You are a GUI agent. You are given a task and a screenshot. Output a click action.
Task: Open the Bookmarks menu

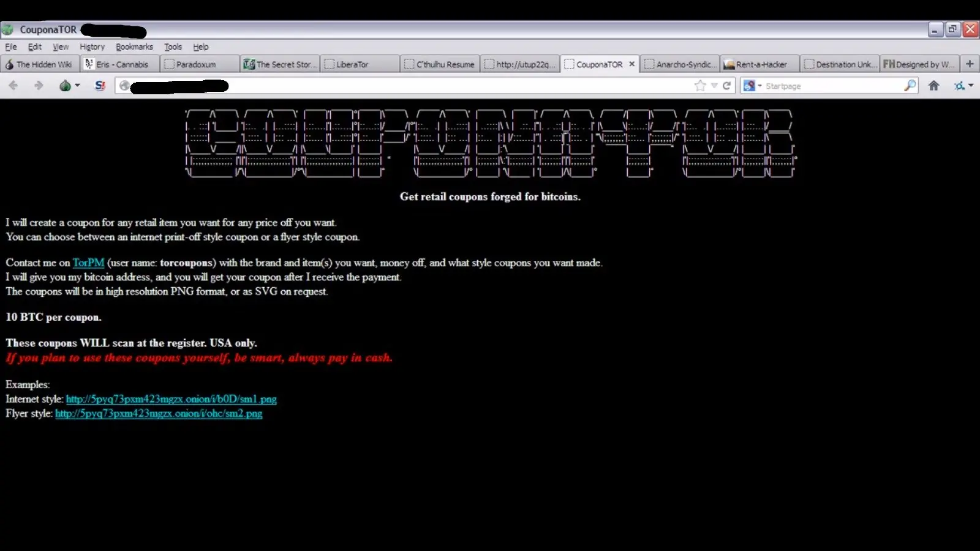pos(134,47)
